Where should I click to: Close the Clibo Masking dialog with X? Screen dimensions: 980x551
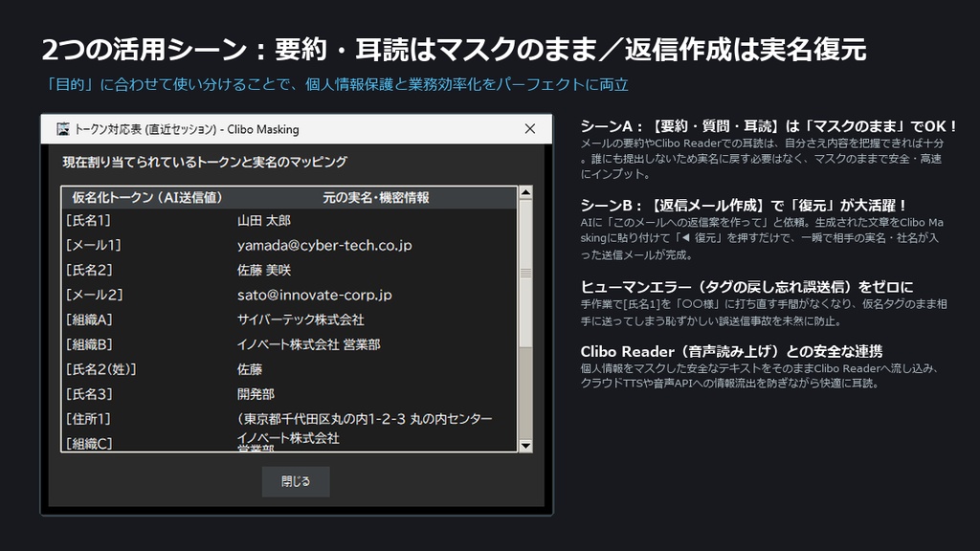pos(530,129)
